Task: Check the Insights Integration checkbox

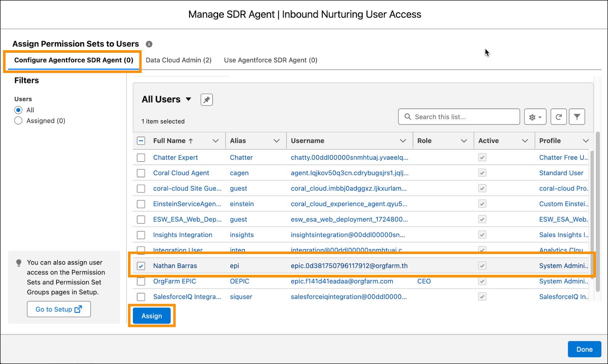Action: coord(141,235)
